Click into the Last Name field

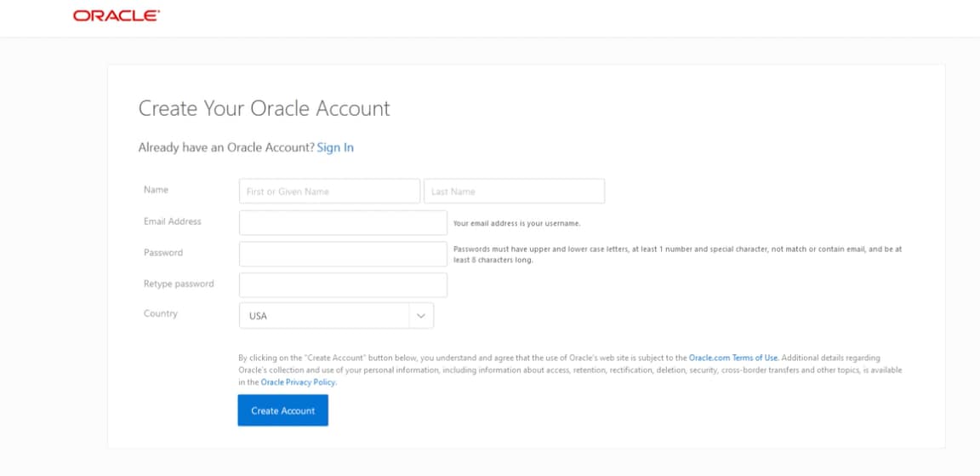(x=514, y=191)
